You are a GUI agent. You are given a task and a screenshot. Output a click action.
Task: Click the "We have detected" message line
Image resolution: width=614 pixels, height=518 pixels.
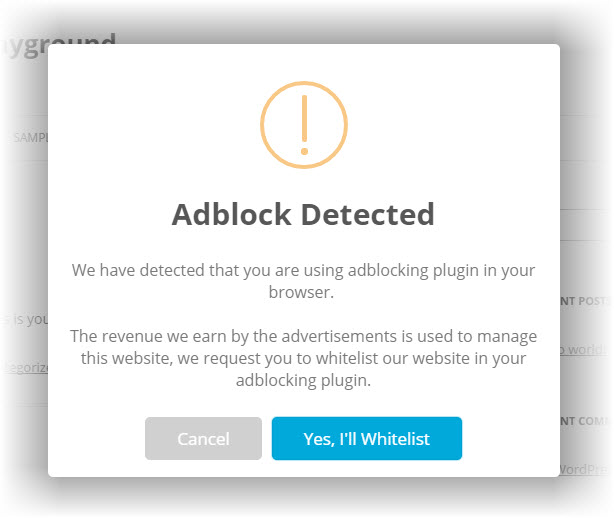click(303, 270)
